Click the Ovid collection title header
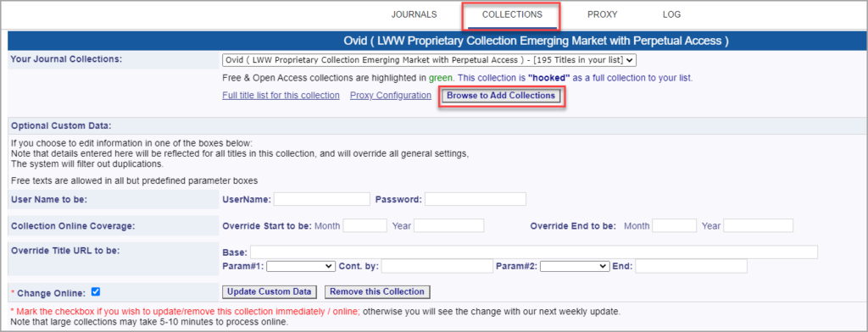The image size is (868, 332). coord(536,41)
